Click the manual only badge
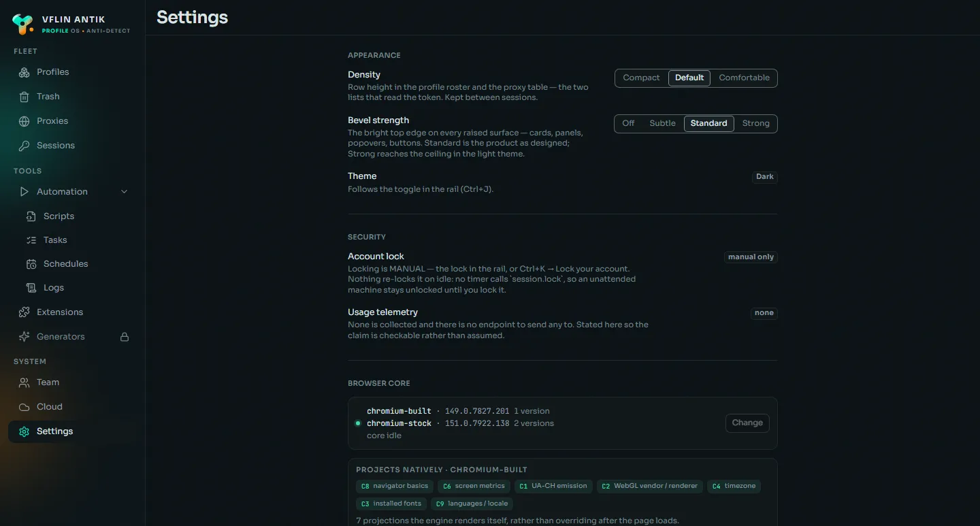 751,257
